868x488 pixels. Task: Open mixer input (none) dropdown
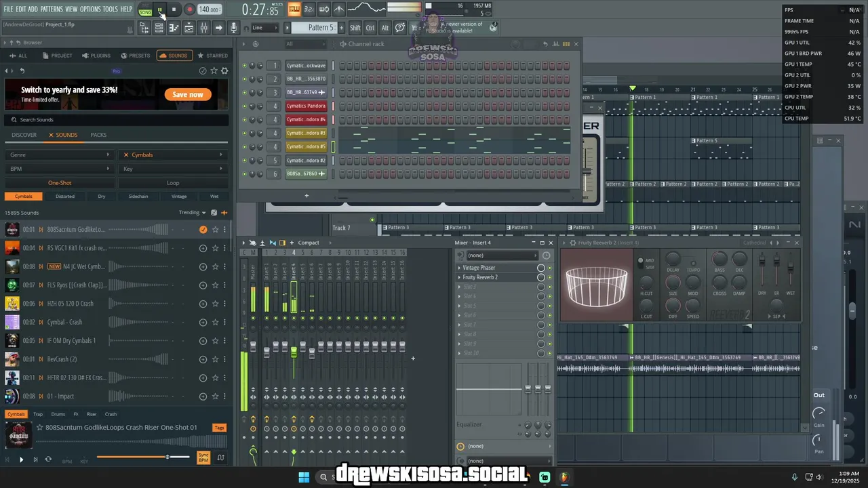pos(502,256)
